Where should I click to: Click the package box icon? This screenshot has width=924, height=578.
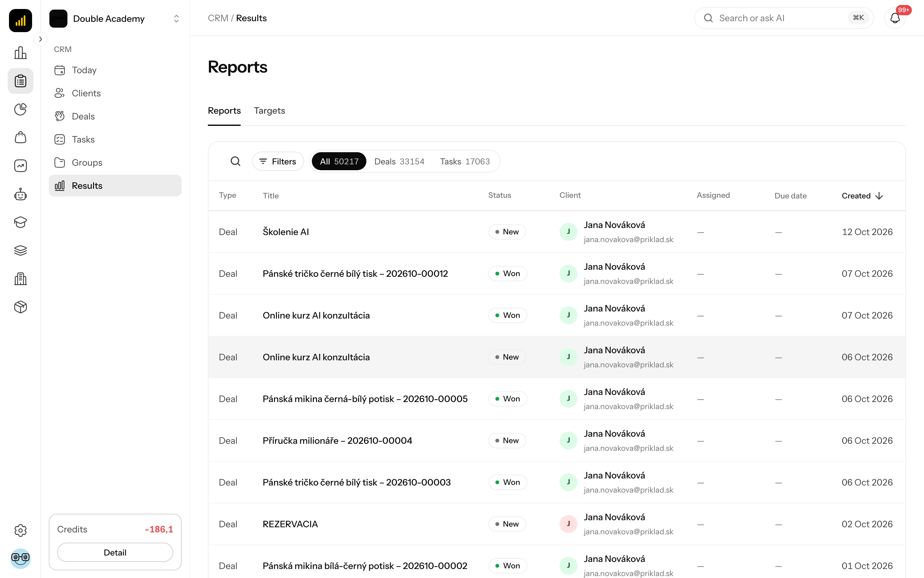click(x=20, y=307)
